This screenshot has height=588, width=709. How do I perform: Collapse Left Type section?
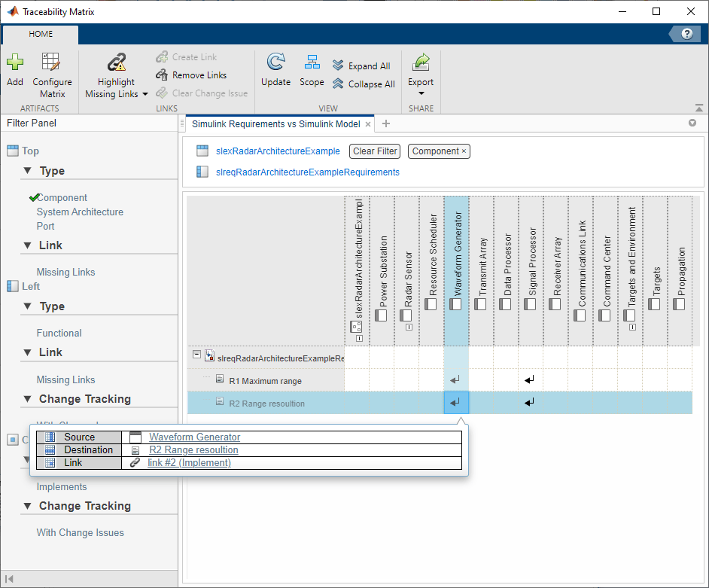tap(28, 306)
